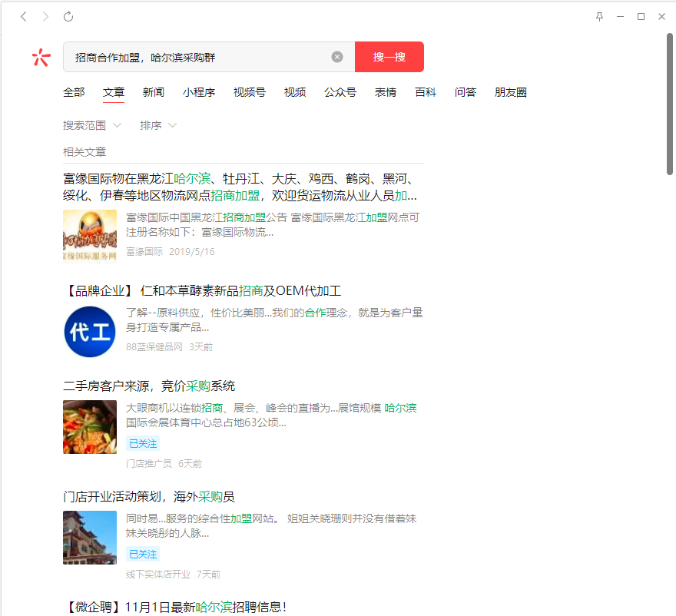The image size is (676, 616).
Task: Open the 【微企聘】11月1日 article title
Action: click(x=175, y=607)
